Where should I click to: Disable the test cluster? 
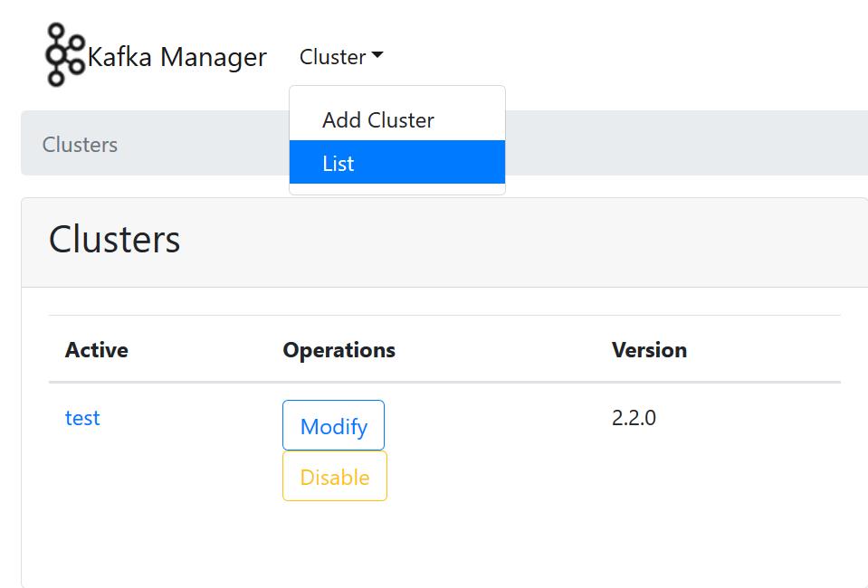[334, 476]
